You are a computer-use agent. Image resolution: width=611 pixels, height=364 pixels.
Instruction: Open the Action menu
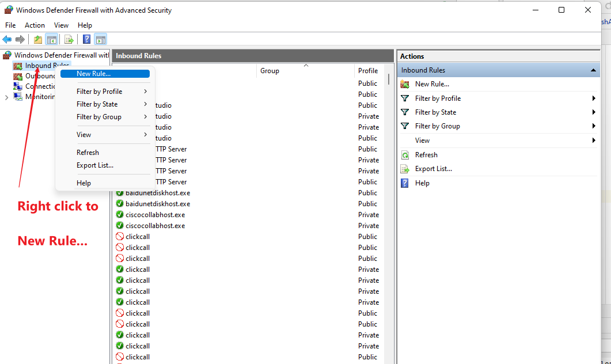tap(35, 25)
